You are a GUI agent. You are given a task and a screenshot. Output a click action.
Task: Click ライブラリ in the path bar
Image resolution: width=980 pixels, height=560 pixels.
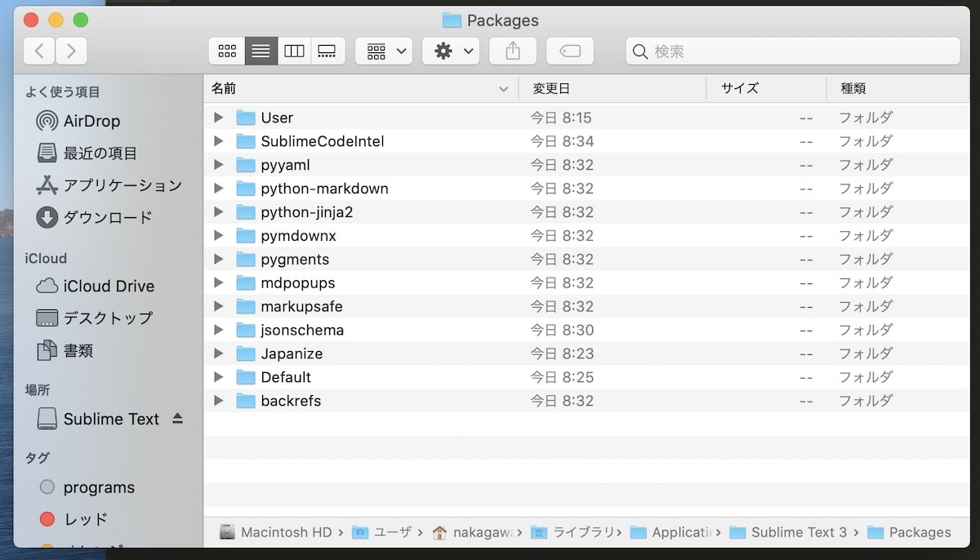pos(572,532)
